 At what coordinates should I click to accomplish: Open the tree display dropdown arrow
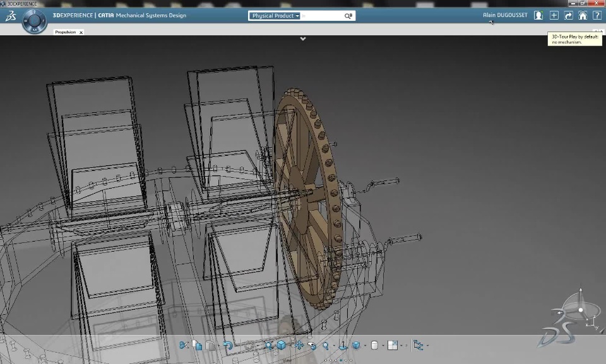pyautogui.click(x=427, y=346)
